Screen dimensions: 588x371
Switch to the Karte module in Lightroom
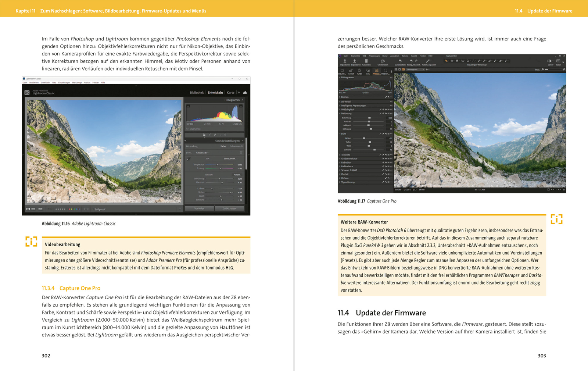(x=230, y=93)
